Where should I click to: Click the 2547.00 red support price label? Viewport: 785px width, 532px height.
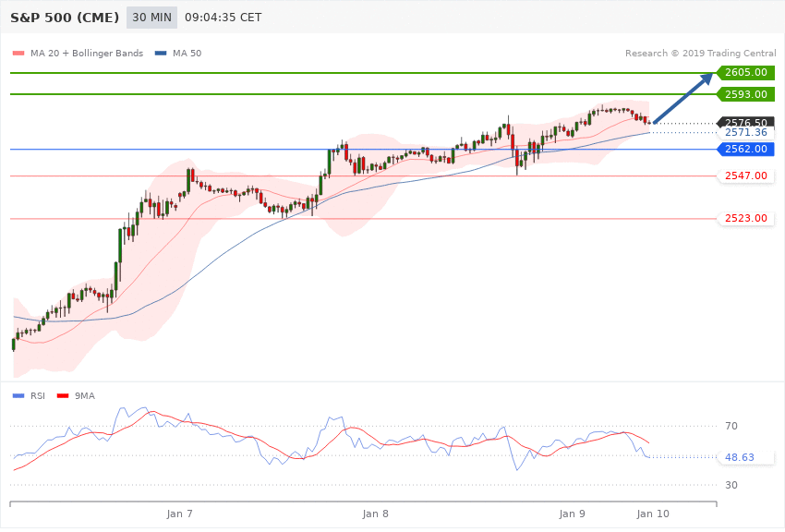[x=746, y=175]
